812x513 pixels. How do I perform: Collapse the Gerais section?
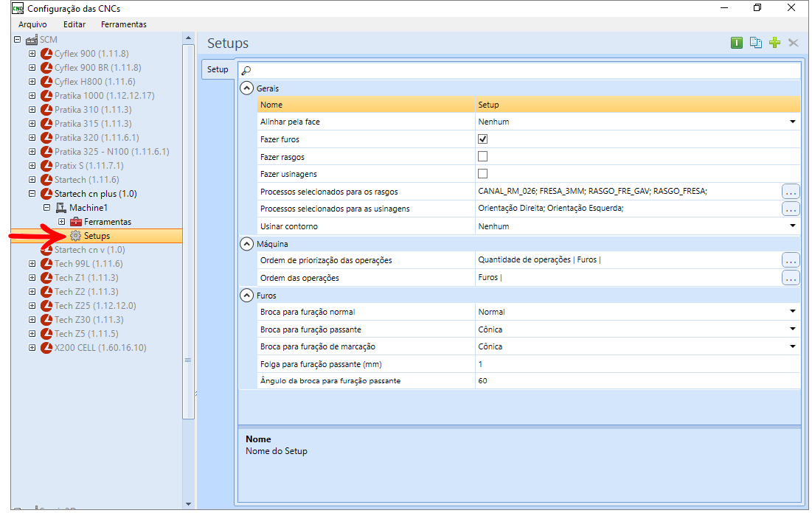pyautogui.click(x=246, y=88)
